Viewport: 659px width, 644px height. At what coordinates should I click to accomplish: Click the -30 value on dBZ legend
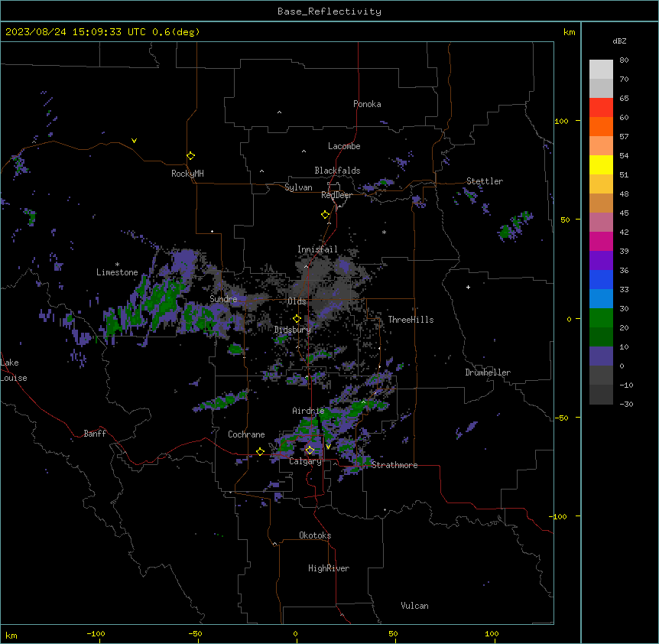(626, 404)
